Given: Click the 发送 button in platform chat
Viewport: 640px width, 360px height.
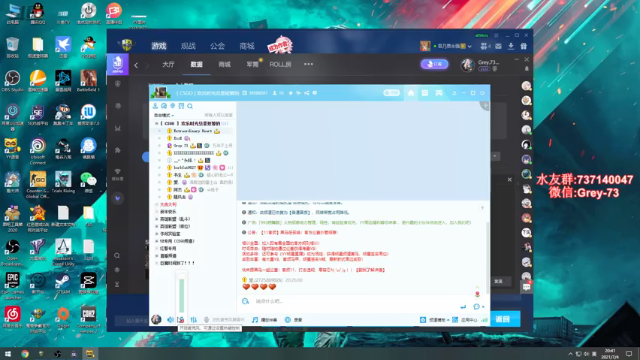Looking at the screenshot, I should click(498, 281).
